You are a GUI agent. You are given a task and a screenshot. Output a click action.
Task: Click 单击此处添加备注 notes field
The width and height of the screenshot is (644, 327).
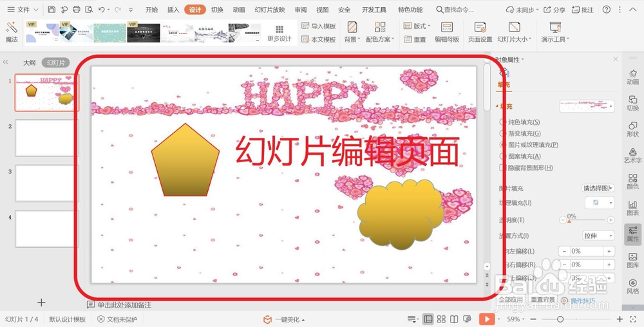pos(124,305)
